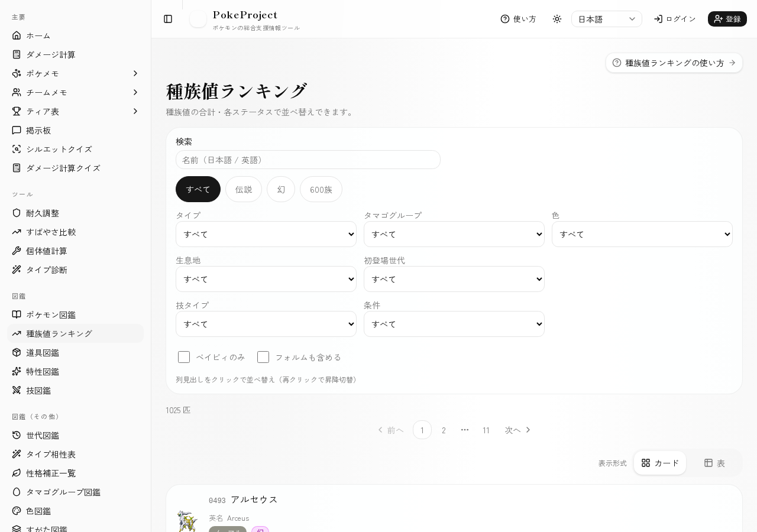
Task: Open the タマゴグループ dropdown
Action: [x=454, y=234]
